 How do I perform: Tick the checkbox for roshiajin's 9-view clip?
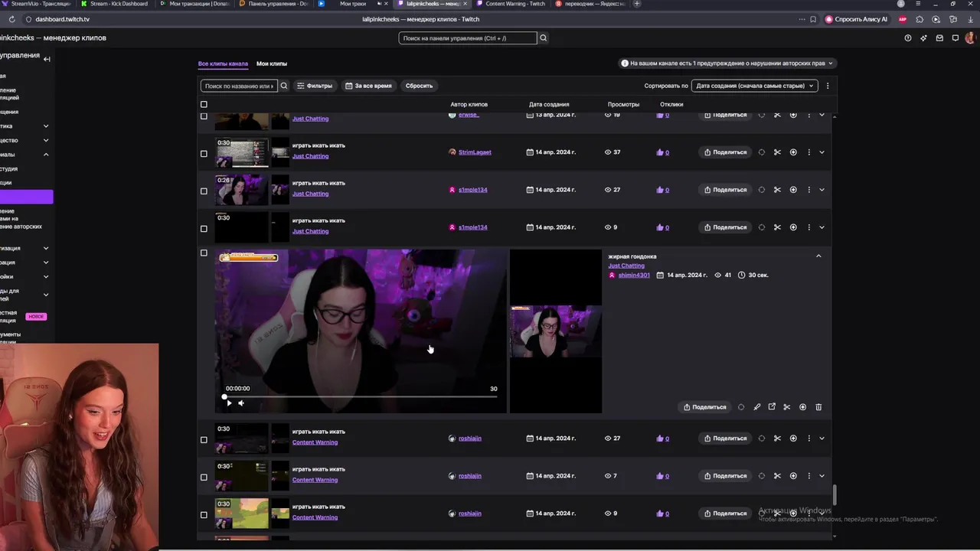click(204, 514)
